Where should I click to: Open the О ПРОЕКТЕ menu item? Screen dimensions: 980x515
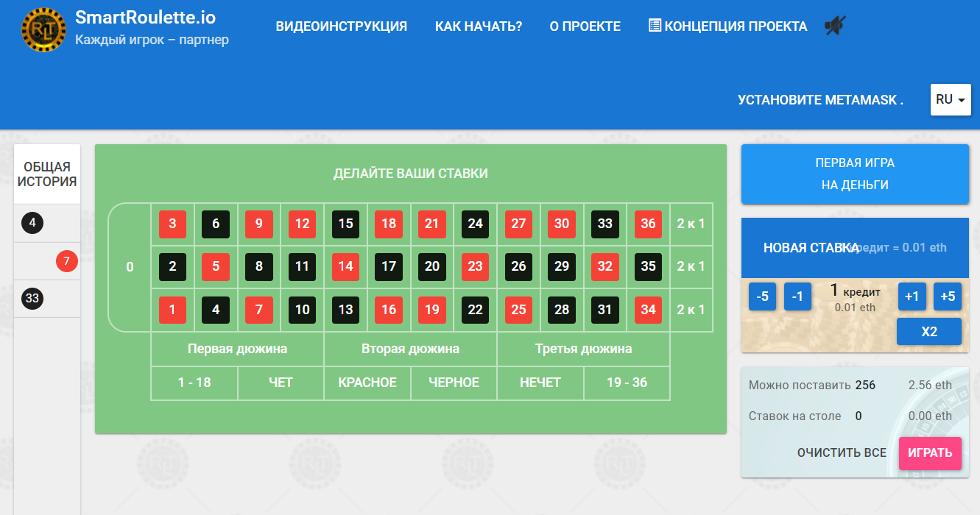pos(585,26)
